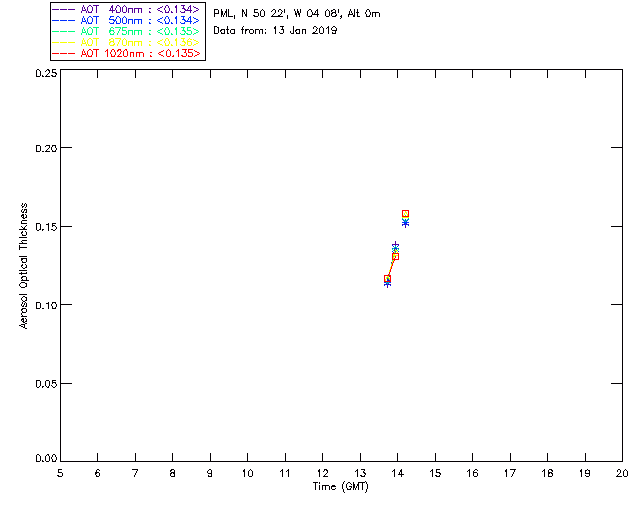640x512 pixels.
Task: Click the Time (GMT) axis title
Action: [x=340, y=487]
